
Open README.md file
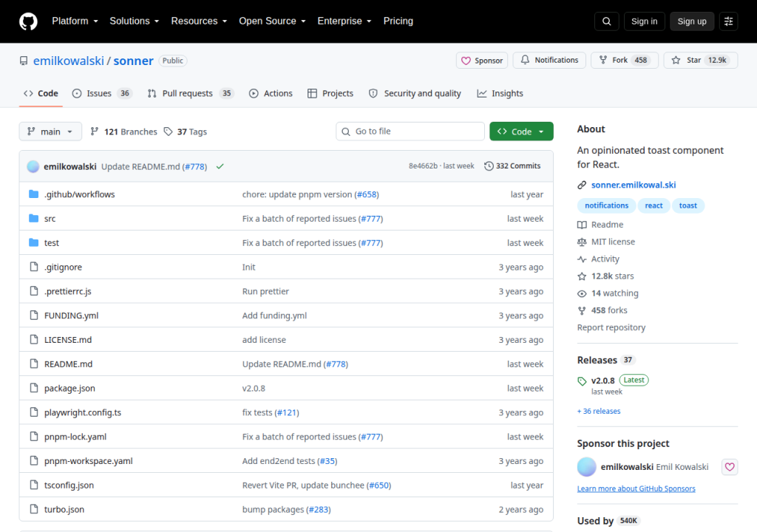69,364
